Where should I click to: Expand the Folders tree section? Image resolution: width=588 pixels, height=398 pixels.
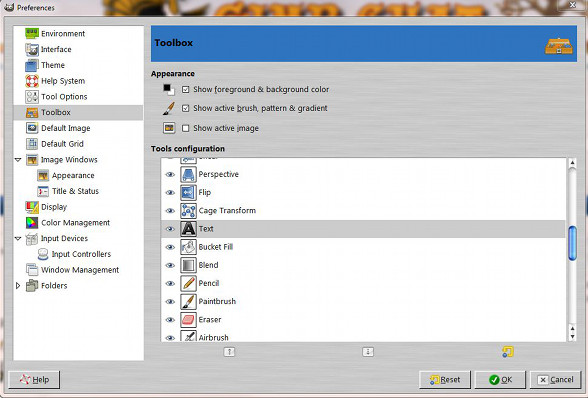(x=18, y=286)
